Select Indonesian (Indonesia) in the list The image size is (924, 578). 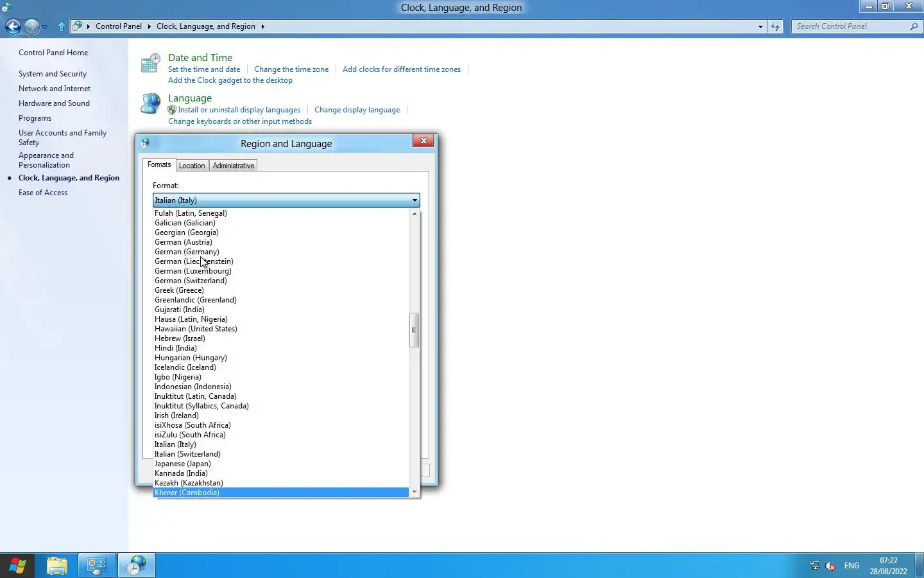pos(281,387)
